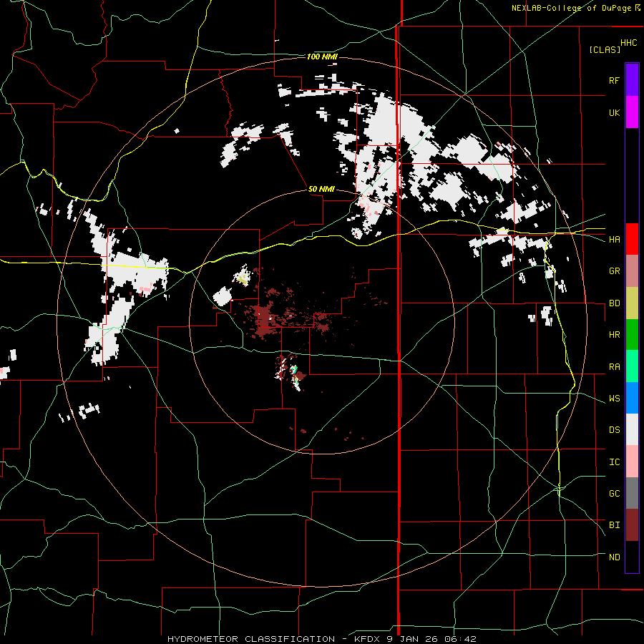Image resolution: width=644 pixels, height=644 pixels.
Task: Click the RF purple legend swatch
Action: coord(632,80)
